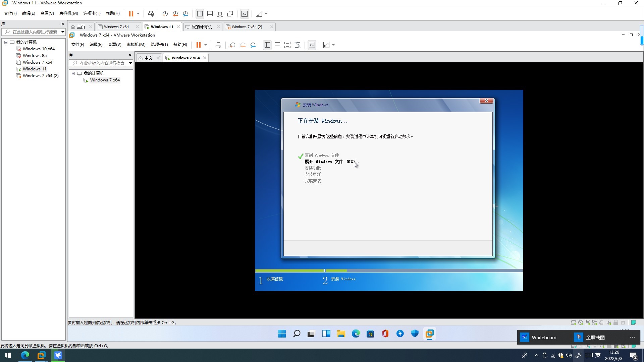
Task: Click the inner library search field
Action: [101, 63]
